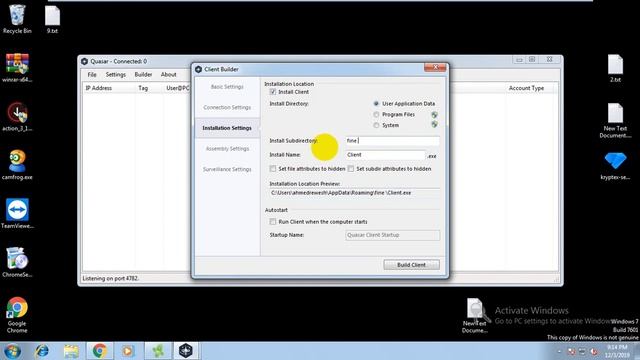Screen dimensions: 640x360
Task: Open the 2.txt file icon
Action: [x=616, y=68]
